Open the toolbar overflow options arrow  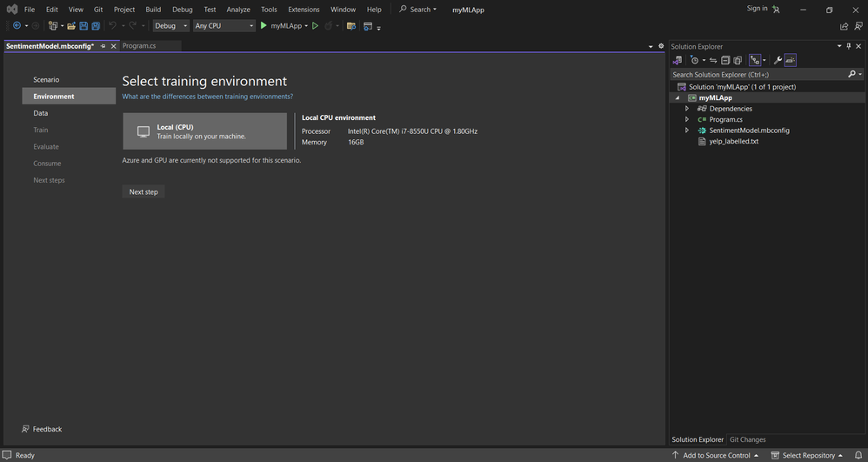click(x=378, y=28)
